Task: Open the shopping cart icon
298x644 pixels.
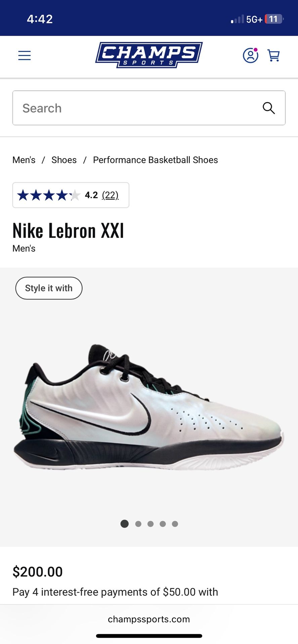Action: 273,55
